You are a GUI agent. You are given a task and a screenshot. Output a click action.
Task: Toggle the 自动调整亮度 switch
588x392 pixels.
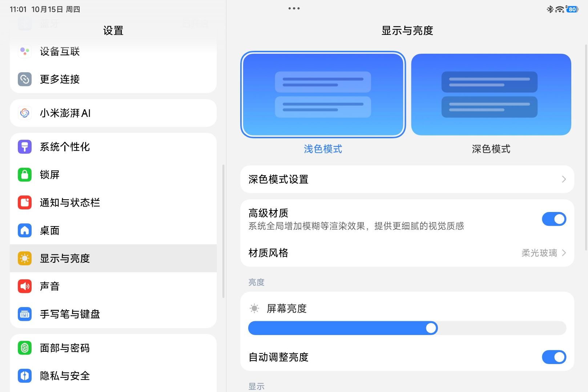(x=554, y=357)
